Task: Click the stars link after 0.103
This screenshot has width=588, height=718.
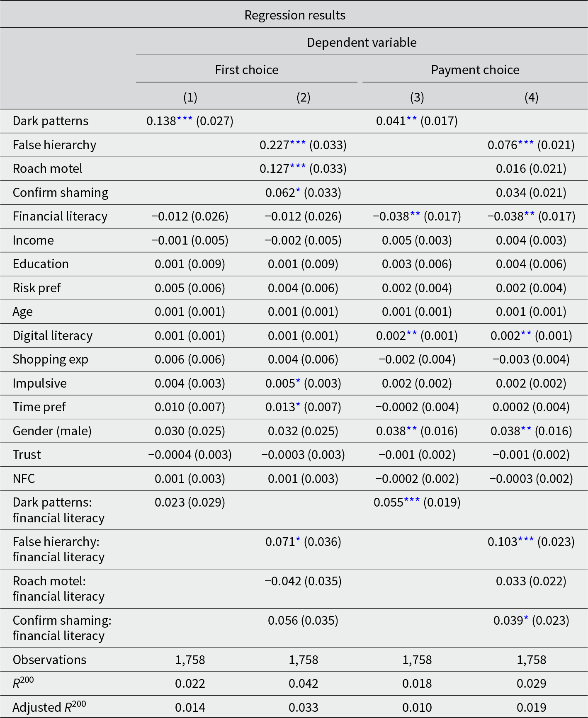Action: 526,540
